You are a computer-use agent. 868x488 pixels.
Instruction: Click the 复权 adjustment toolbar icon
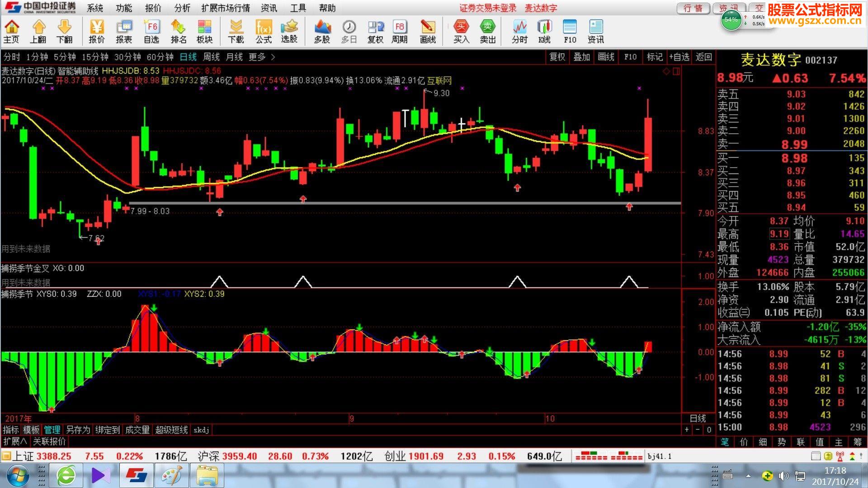[x=375, y=32]
